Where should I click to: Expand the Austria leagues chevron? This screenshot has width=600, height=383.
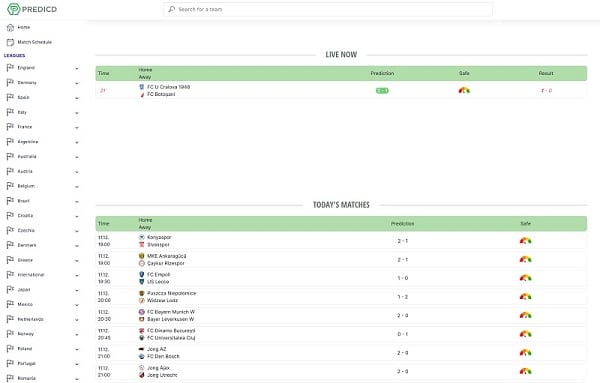tap(77, 172)
